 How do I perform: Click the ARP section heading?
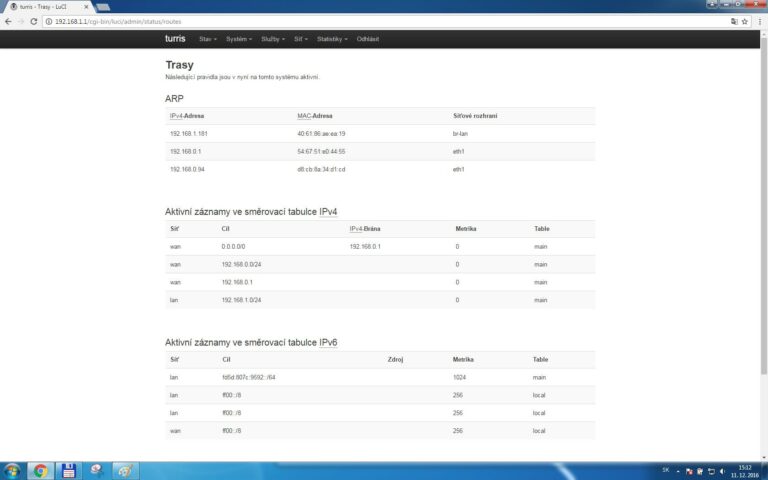174,98
